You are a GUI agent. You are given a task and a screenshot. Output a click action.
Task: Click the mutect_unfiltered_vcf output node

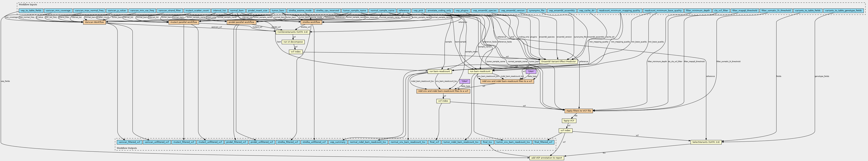(210, 142)
